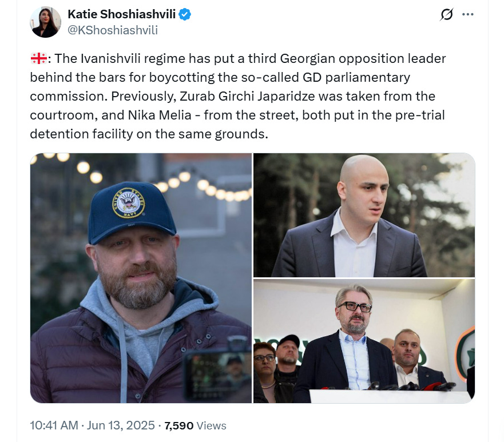The width and height of the screenshot is (504, 442).
Task: Click the words Ivanishvili regime in tweet
Action: (133, 59)
